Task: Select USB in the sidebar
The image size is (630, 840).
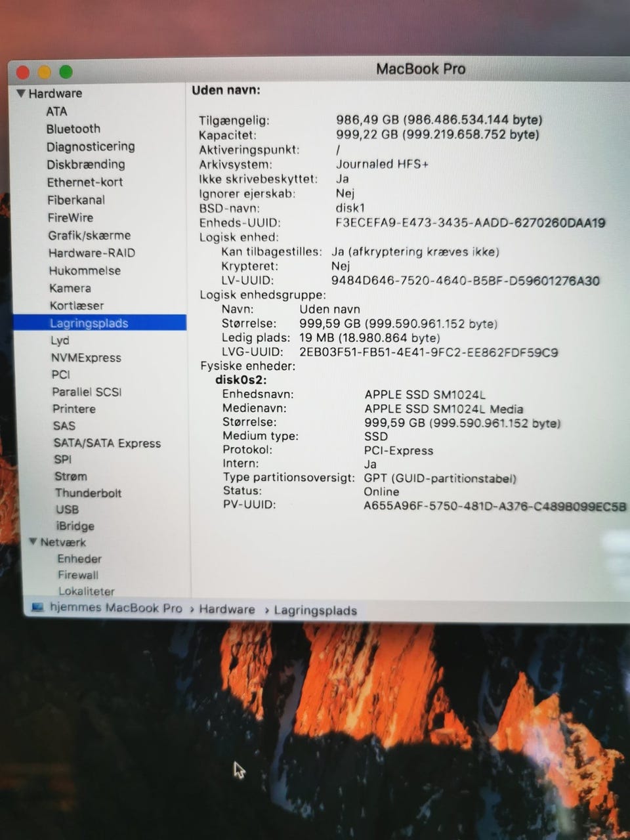Action: [x=67, y=509]
